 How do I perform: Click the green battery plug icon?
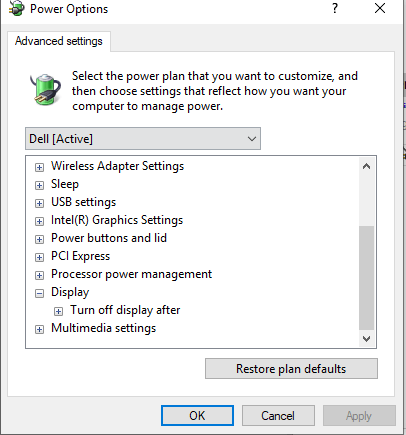[45, 89]
